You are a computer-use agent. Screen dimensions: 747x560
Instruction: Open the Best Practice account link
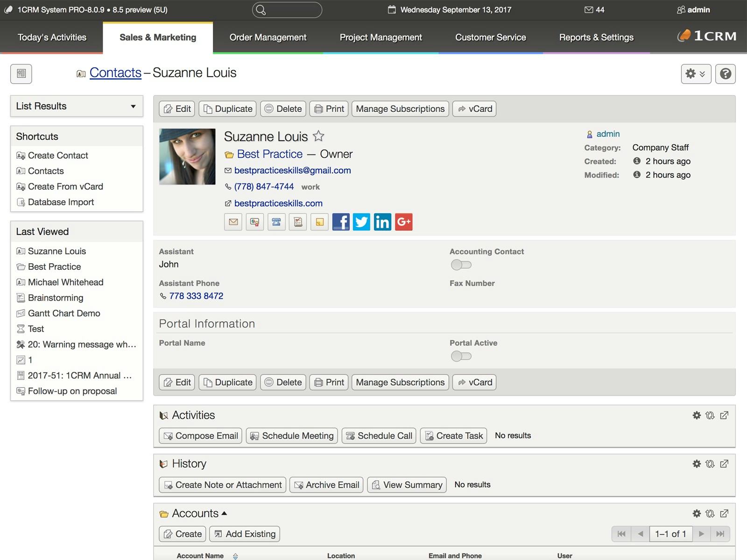(x=269, y=154)
